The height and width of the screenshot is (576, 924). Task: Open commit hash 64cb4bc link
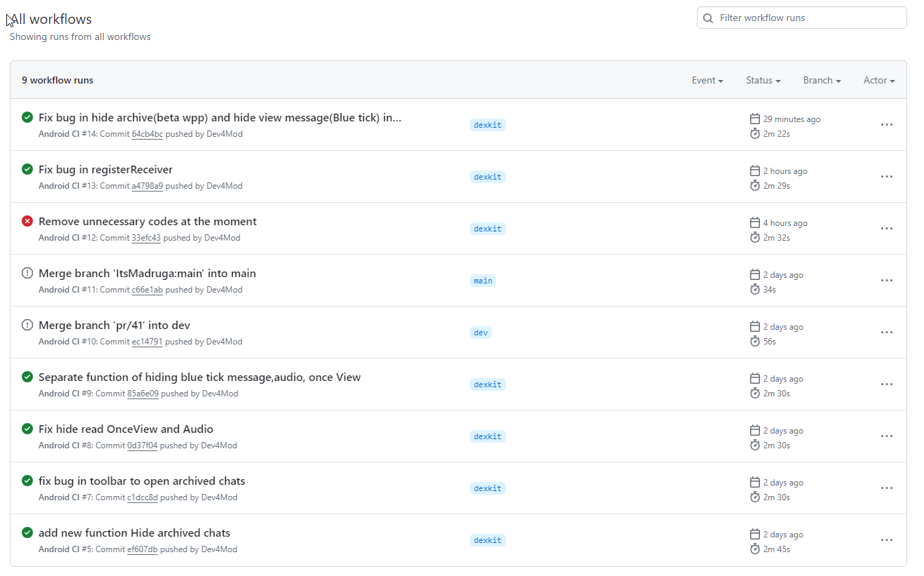coord(147,134)
